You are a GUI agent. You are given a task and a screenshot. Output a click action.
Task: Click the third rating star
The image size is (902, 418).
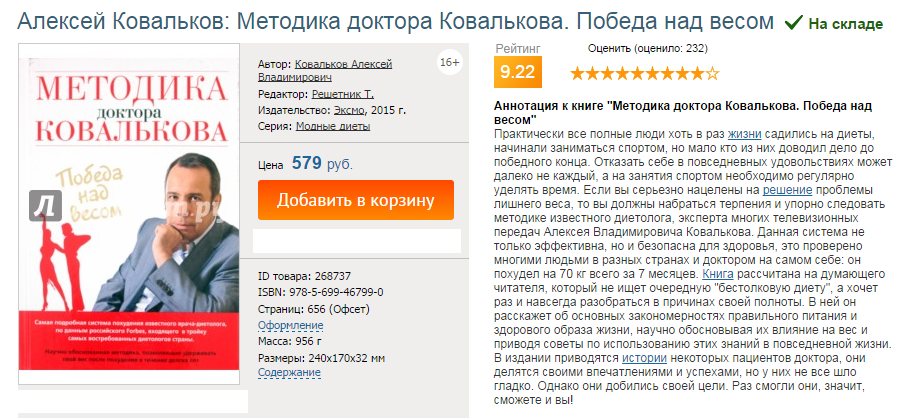tap(607, 73)
